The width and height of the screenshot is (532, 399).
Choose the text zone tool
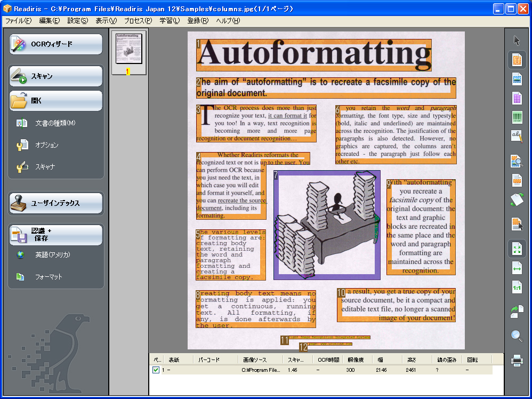point(517,60)
